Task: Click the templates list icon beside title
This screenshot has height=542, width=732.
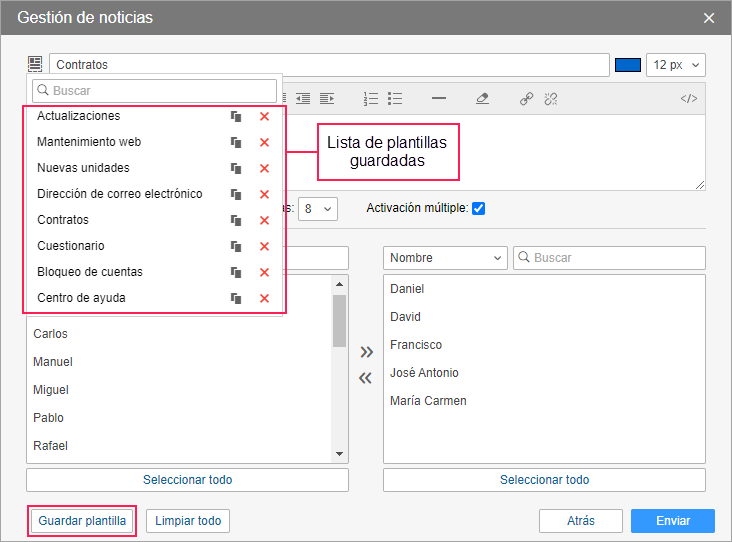Action: (35, 64)
